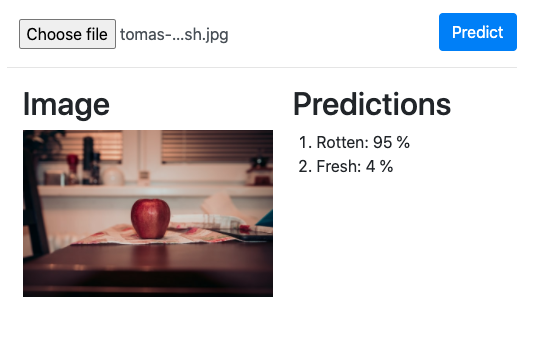Click the Image heading text
Screen dimensions: 540x362
66,104
